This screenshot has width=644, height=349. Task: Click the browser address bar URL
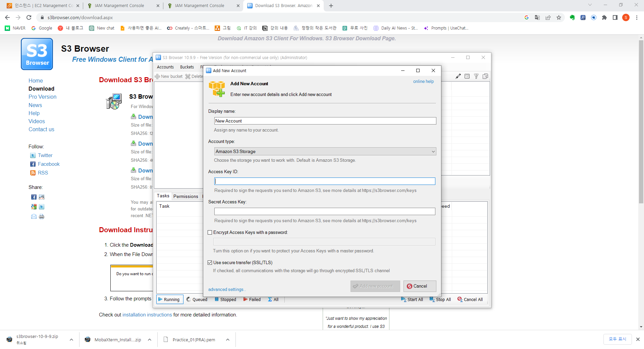[x=80, y=17]
